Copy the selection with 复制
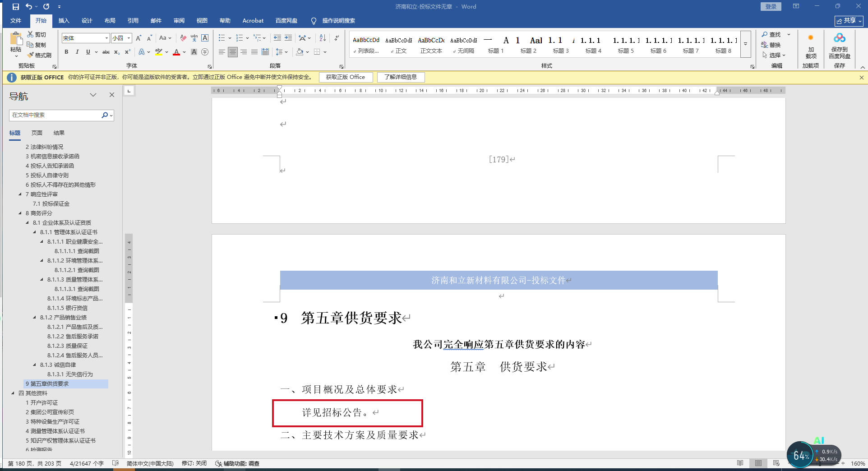 click(37, 45)
